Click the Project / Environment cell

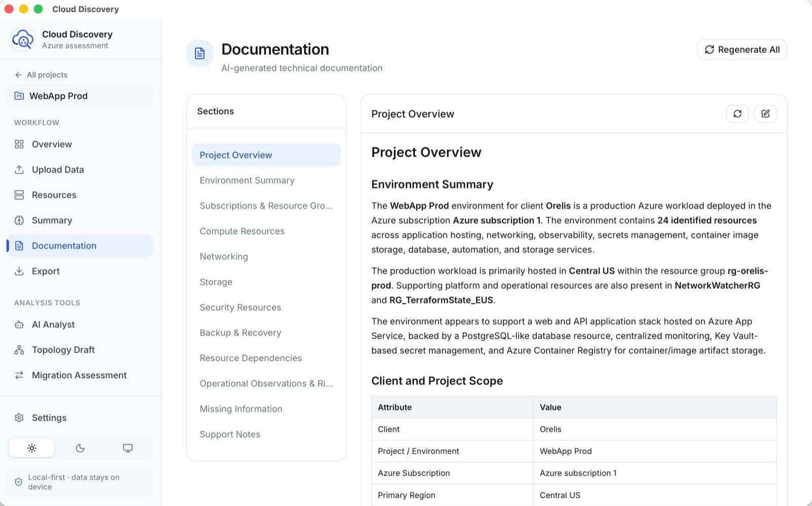452,451
